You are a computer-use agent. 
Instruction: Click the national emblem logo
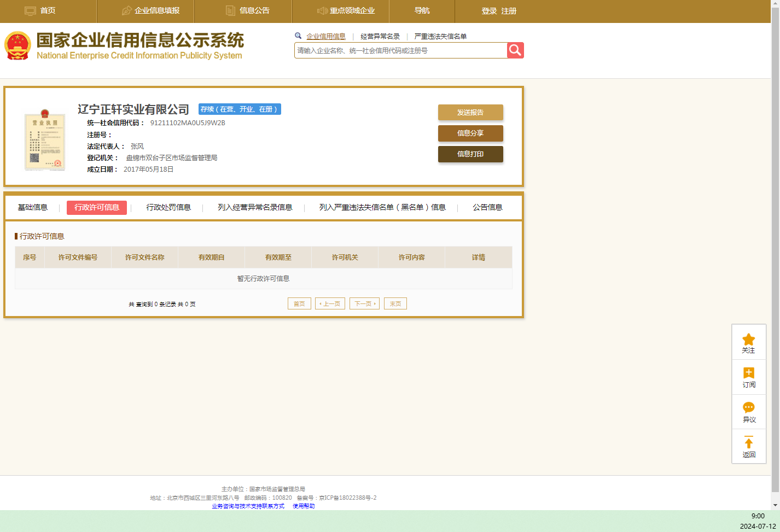click(18, 46)
